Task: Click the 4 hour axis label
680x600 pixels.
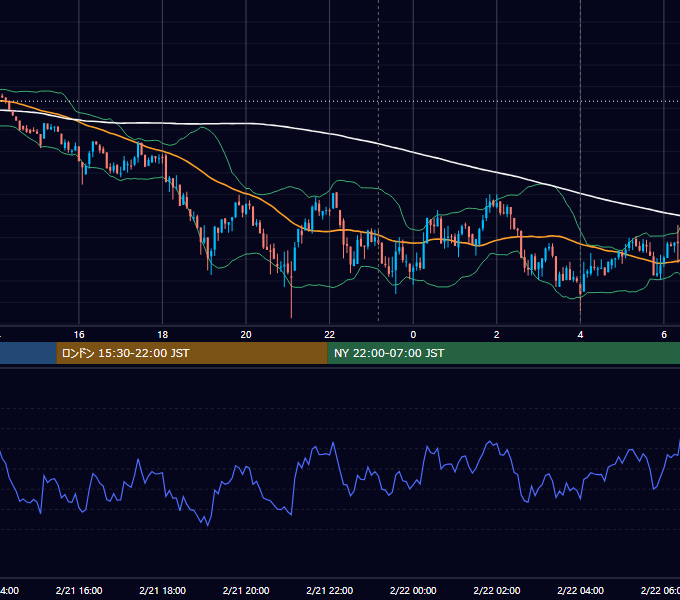Action: click(x=580, y=335)
